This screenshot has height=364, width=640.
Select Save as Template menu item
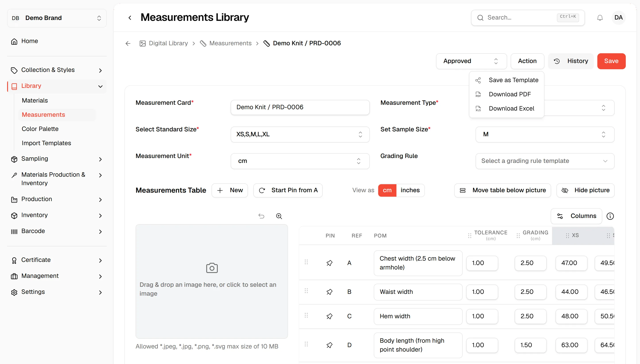point(506,80)
